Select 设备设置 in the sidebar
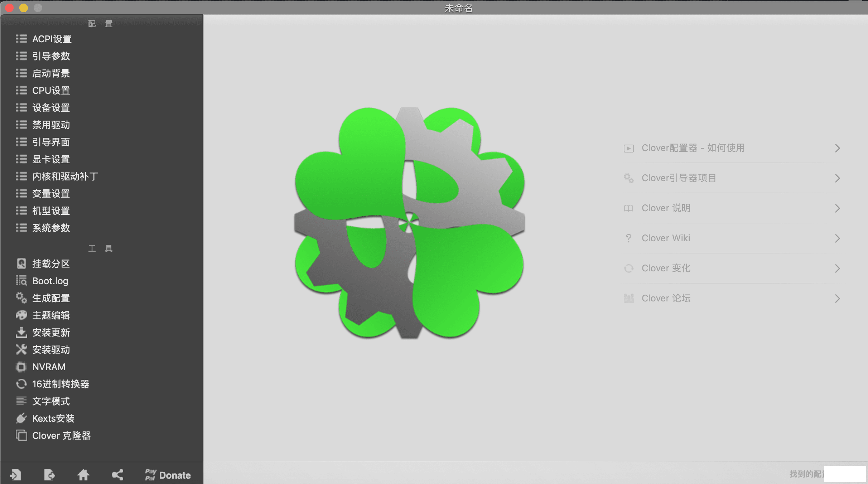This screenshot has height=484, width=868. [51, 108]
